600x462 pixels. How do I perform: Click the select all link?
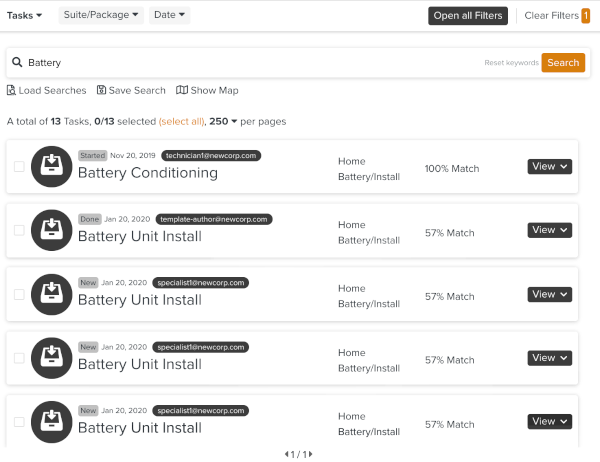point(181,121)
